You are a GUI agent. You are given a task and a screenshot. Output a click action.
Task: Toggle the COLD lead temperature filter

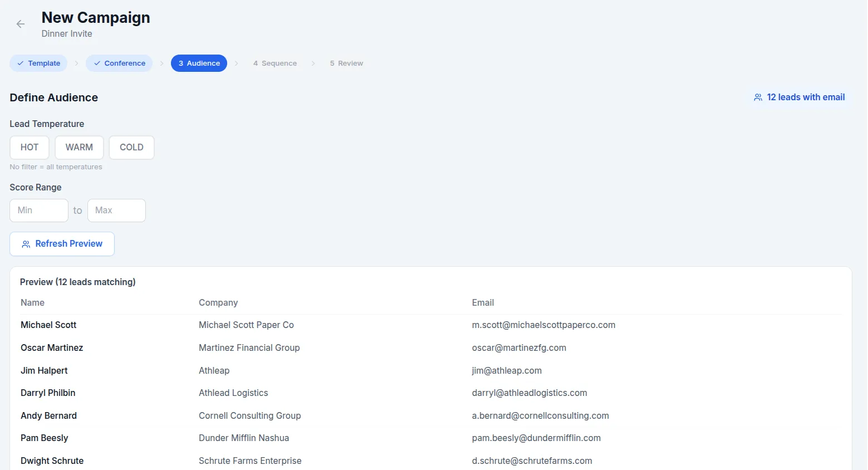pyautogui.click(x=131, y=148)
